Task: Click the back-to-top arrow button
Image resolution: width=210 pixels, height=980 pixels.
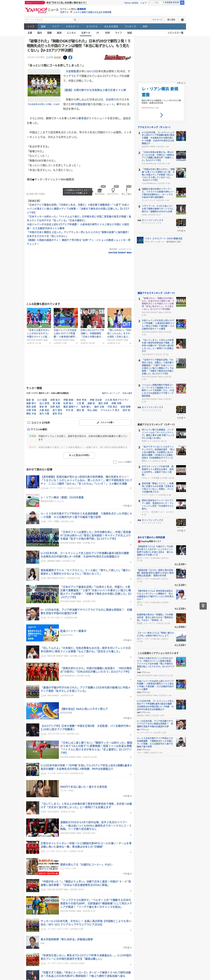Action: click(x=203, y=606)
